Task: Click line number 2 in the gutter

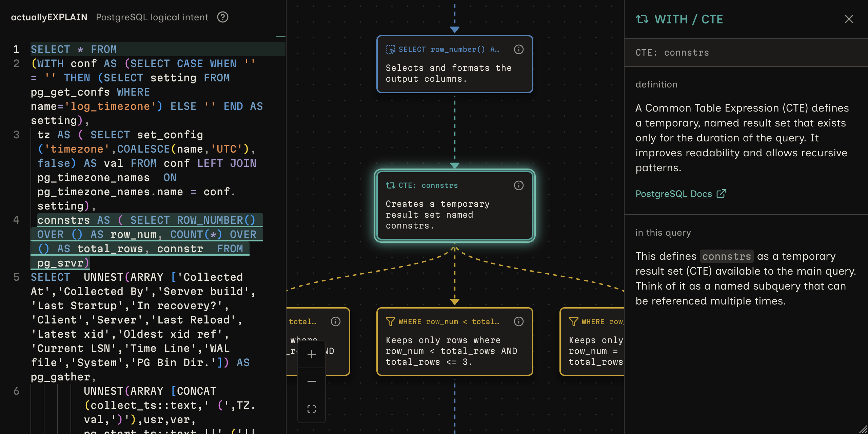Action: point(16,64)
